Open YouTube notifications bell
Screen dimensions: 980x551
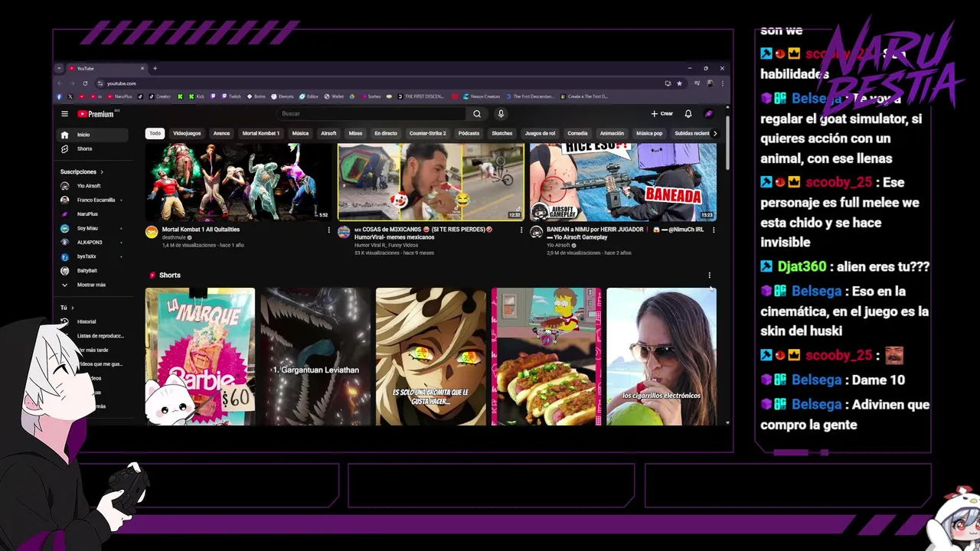(x=688, y=114)
